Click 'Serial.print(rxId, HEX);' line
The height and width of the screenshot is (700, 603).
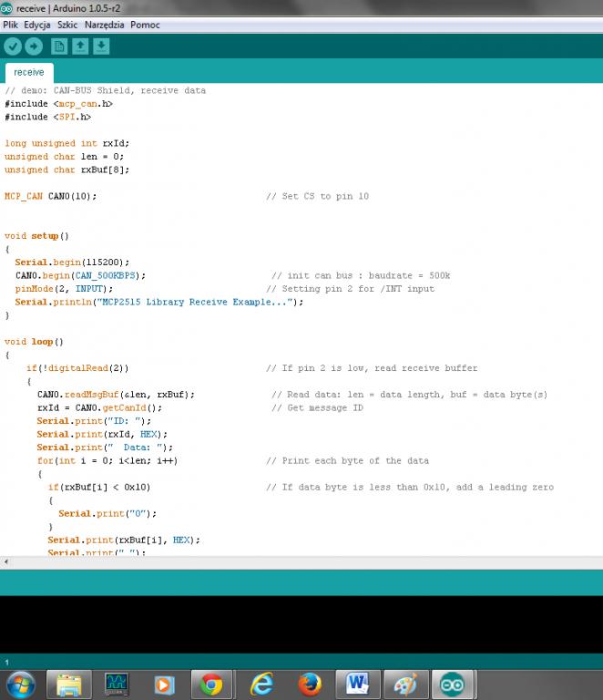tap(102, 435)
